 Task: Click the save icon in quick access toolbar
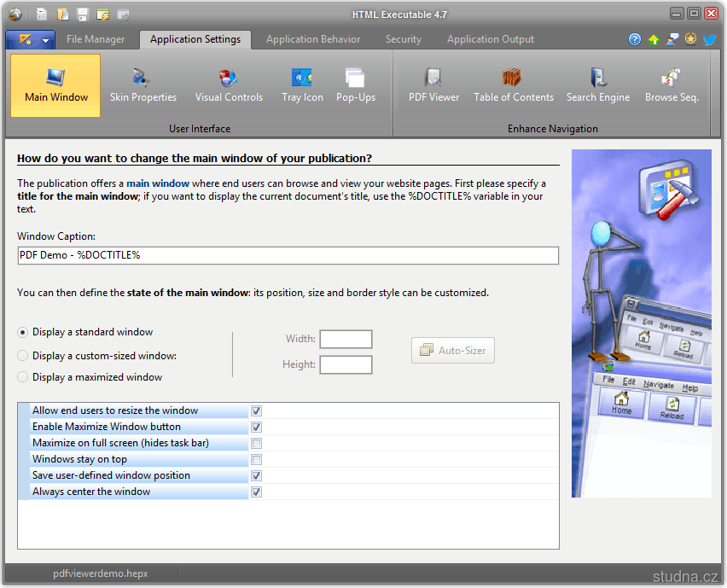click(83, 15)
